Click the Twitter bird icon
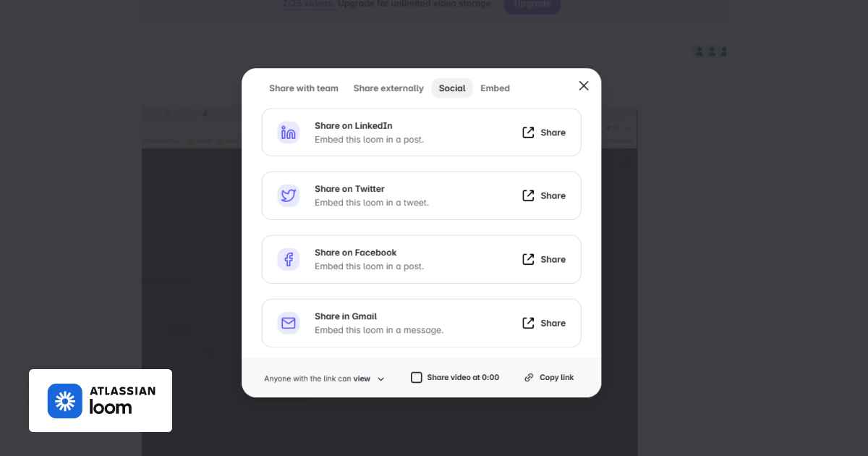Image resolution: width=868 pixels, height=456 pixels. coord(289,195)
